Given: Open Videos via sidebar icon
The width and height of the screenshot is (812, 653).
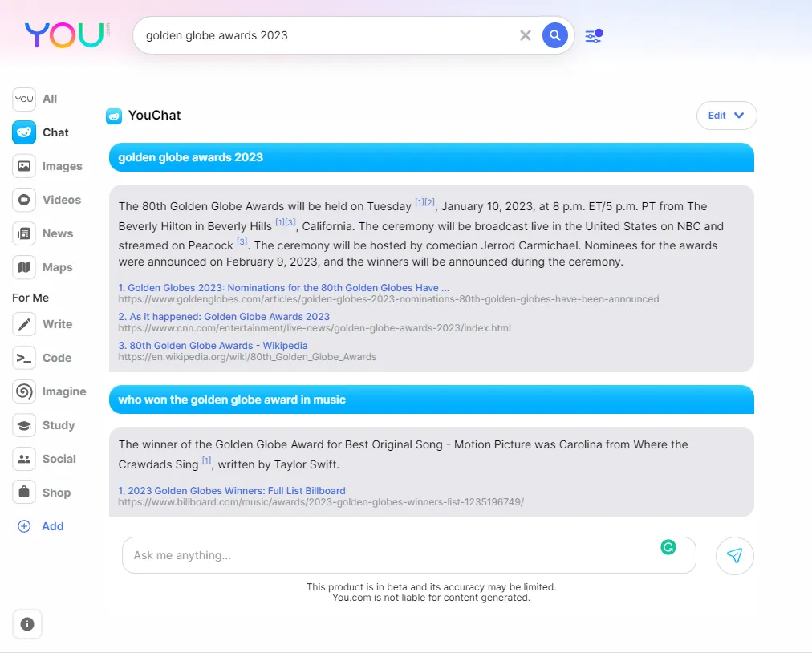Looking at the screenshot, I should pyautogui.click(x=24, y=200).
